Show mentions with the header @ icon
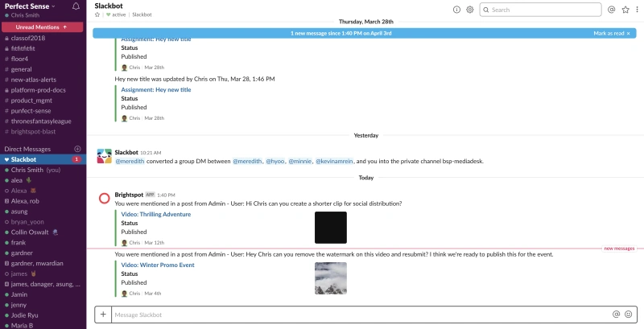The width and height of the screenshot is (644, 329). (612, 10)
